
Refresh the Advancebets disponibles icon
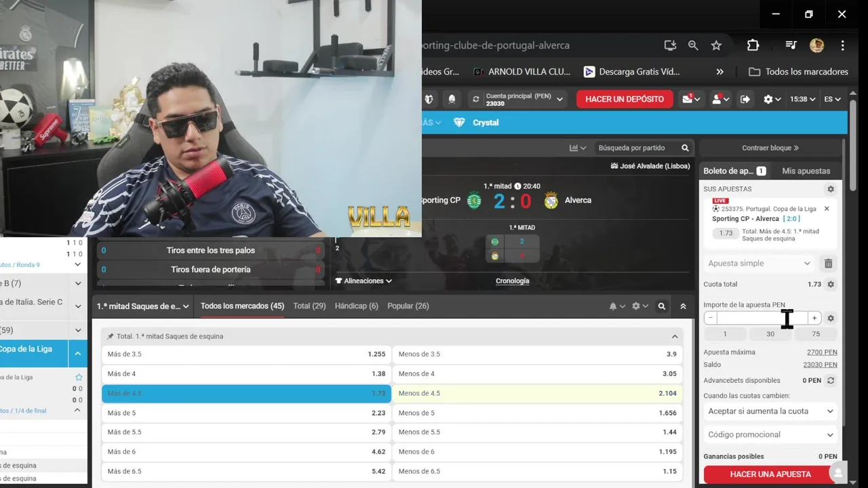click(831, 381)
